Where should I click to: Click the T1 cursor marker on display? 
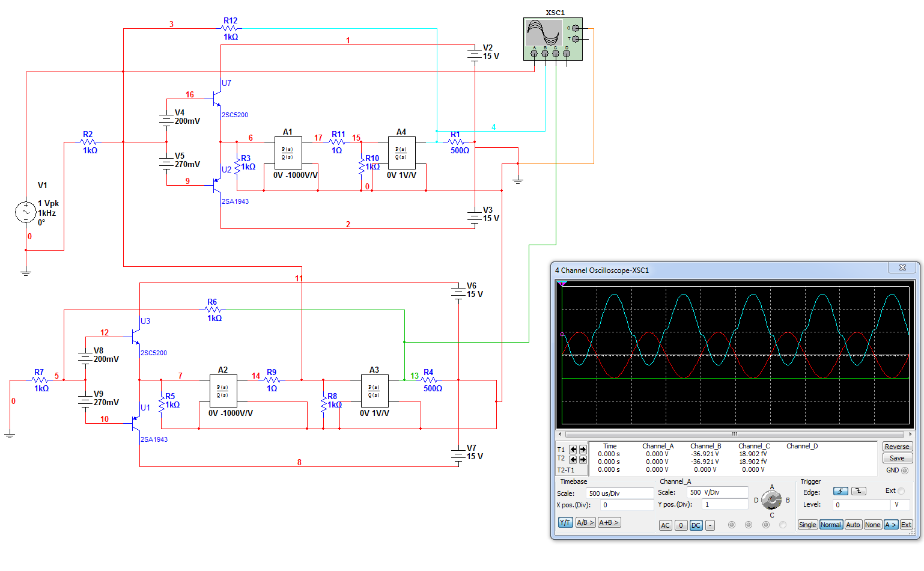pos(562,284)
